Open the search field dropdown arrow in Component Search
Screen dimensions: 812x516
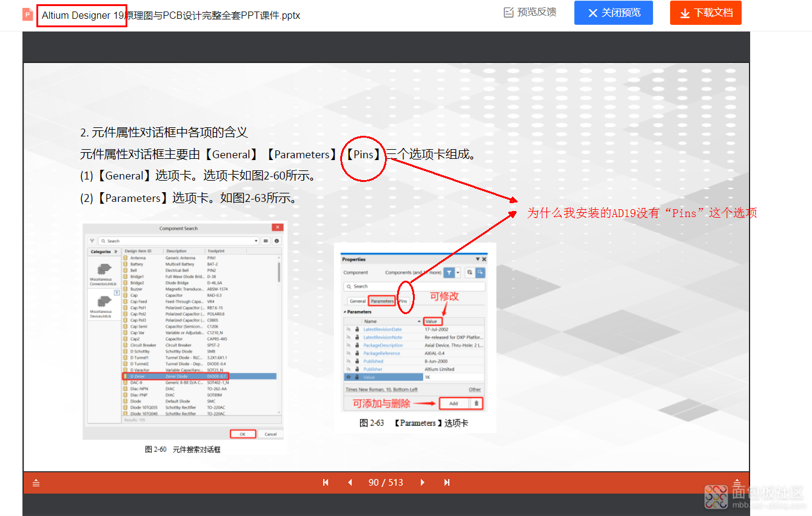pos(256,241)
